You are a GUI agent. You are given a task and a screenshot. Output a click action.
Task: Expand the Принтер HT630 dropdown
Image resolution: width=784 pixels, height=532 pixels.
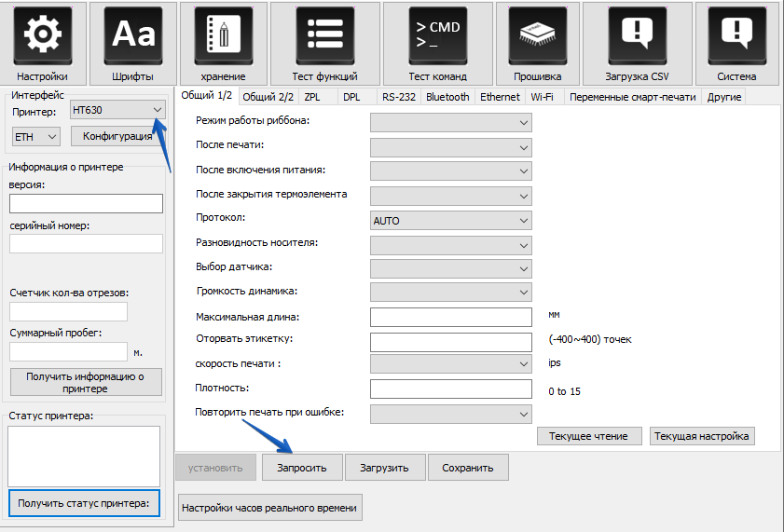pos(118,111)
